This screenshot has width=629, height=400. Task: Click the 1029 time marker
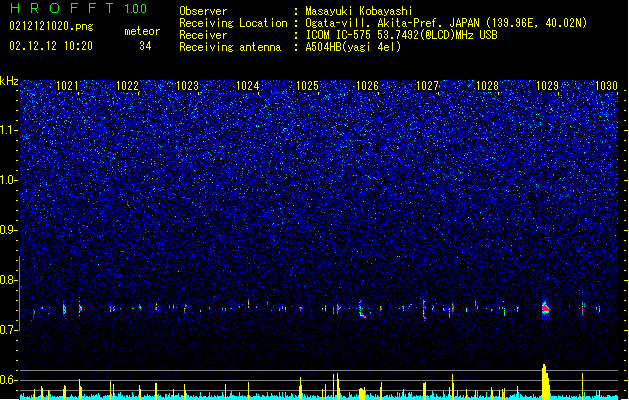point(547,86)
